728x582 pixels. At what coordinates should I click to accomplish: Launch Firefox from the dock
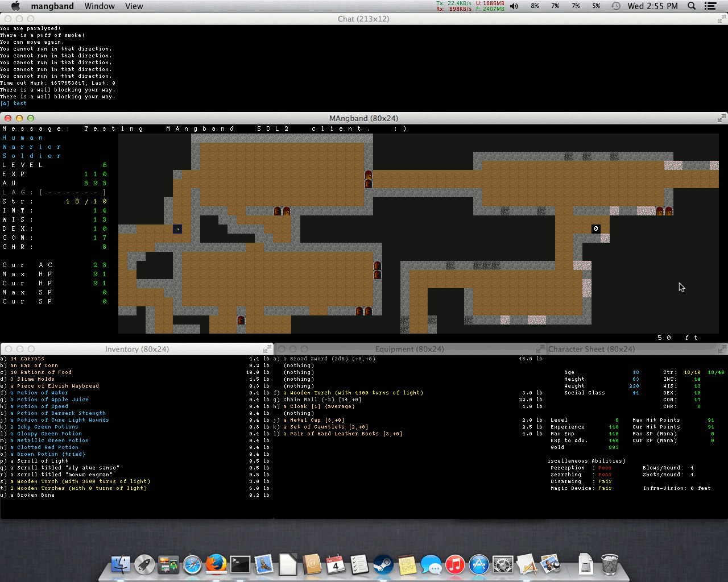coord(216,564)
